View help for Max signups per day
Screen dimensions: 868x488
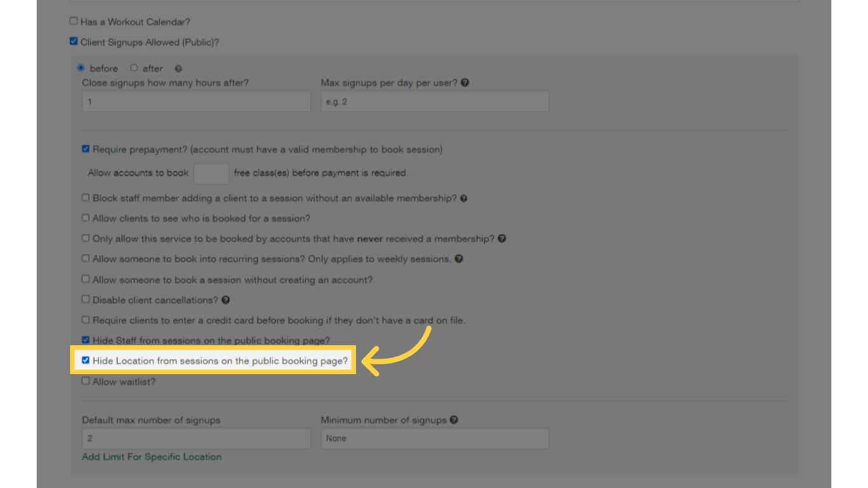465,83
